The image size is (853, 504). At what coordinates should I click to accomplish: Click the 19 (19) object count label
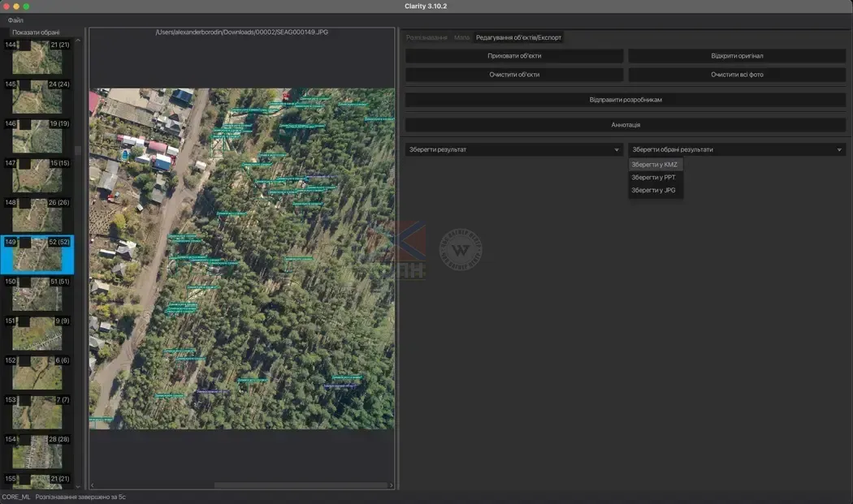[60, 124]
